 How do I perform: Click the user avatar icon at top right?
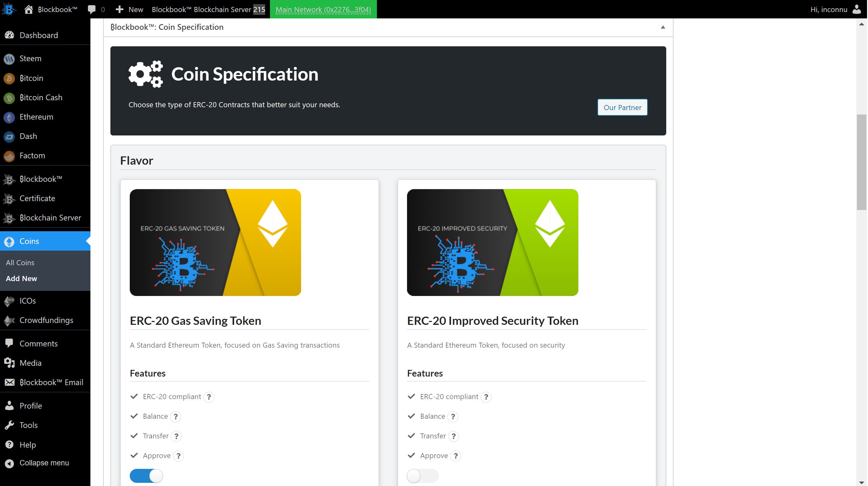point(857,9)
